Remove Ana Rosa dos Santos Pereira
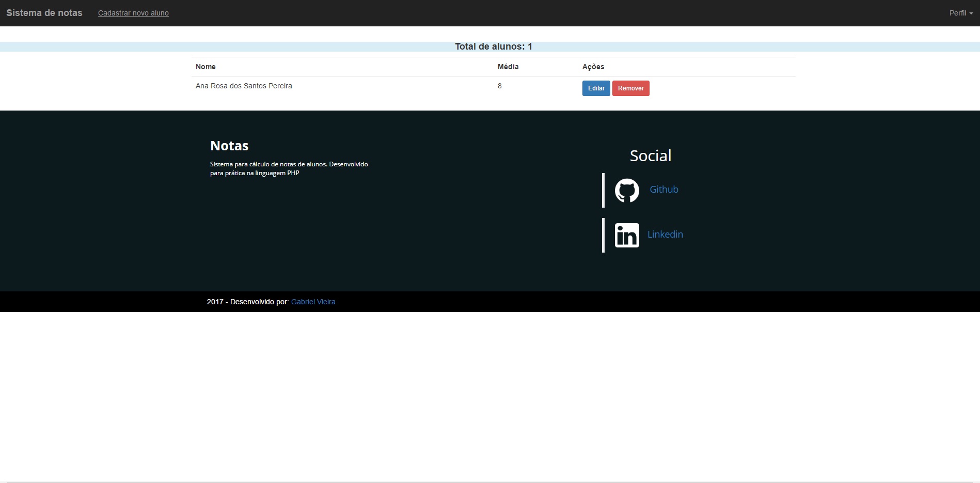The width and height of the screenshot is (980, 483). point(630,88)
